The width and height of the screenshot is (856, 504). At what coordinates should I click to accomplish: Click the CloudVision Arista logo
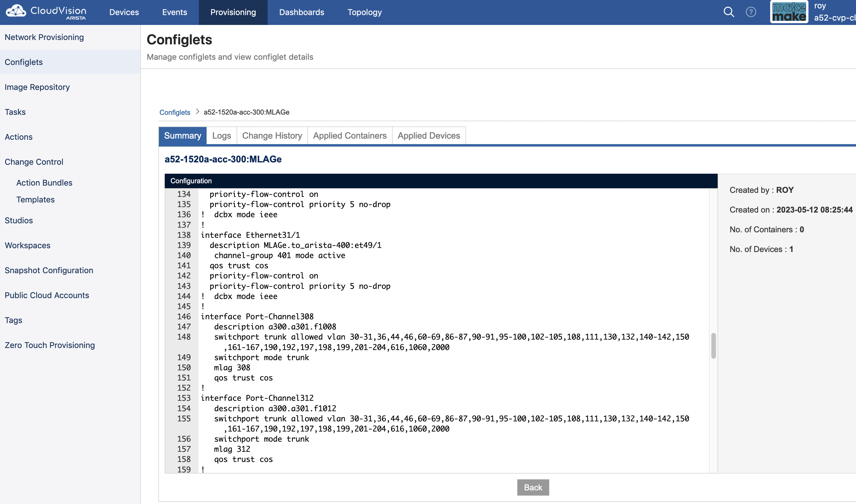click(x=46, y=12)
